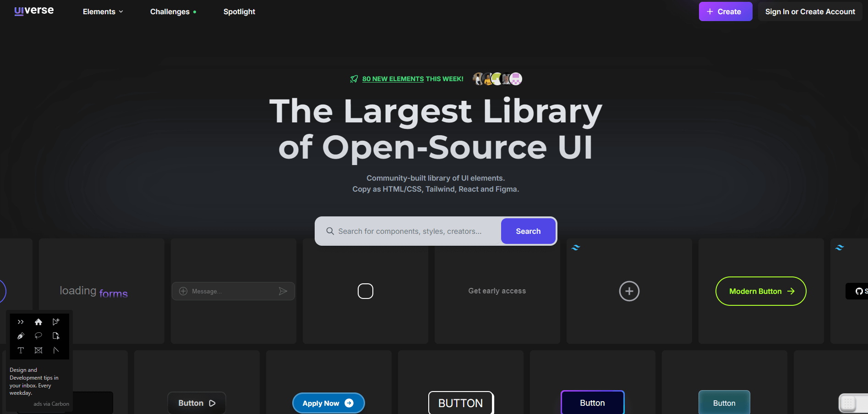
Task: Click the purple Search button
Action: pos(528,231)
